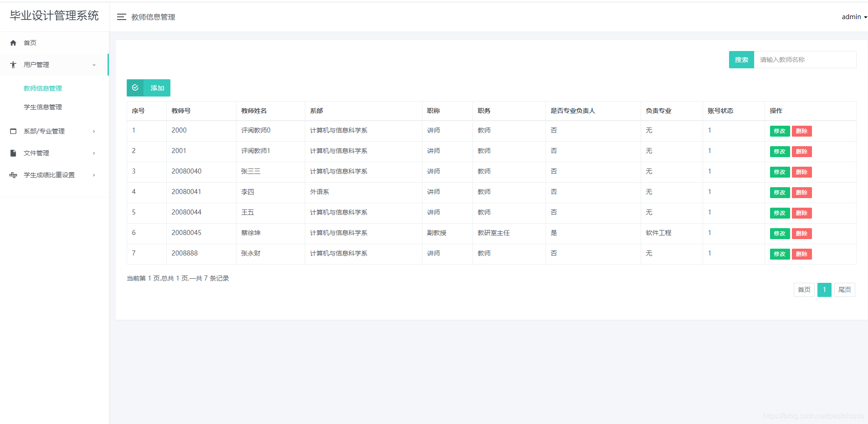Click the file management document icon
This screenshot has width=868, height=424.
tap(13, 153)
